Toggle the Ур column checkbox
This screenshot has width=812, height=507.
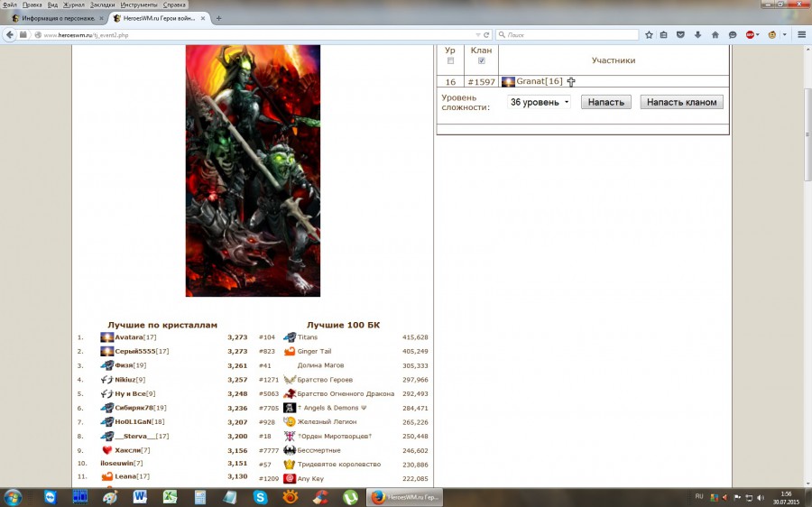tap(450, 60)
